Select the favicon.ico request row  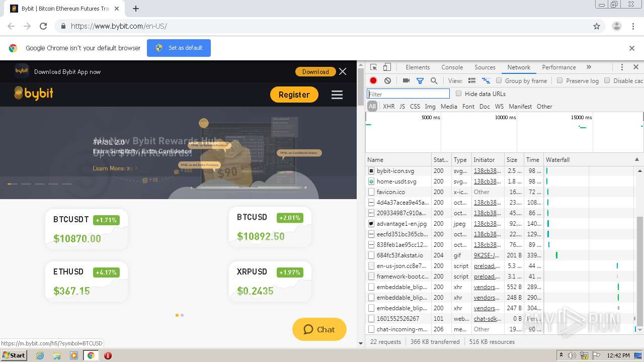tap(500, 192)
